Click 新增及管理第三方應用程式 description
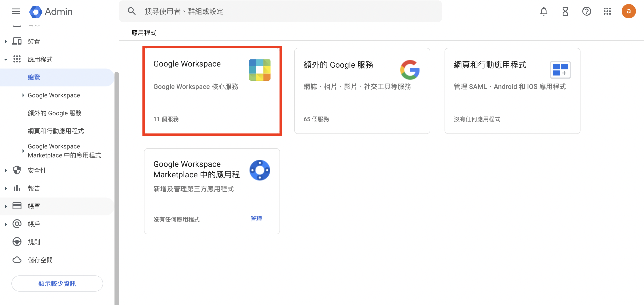The image size is (644, 305). 193,189
